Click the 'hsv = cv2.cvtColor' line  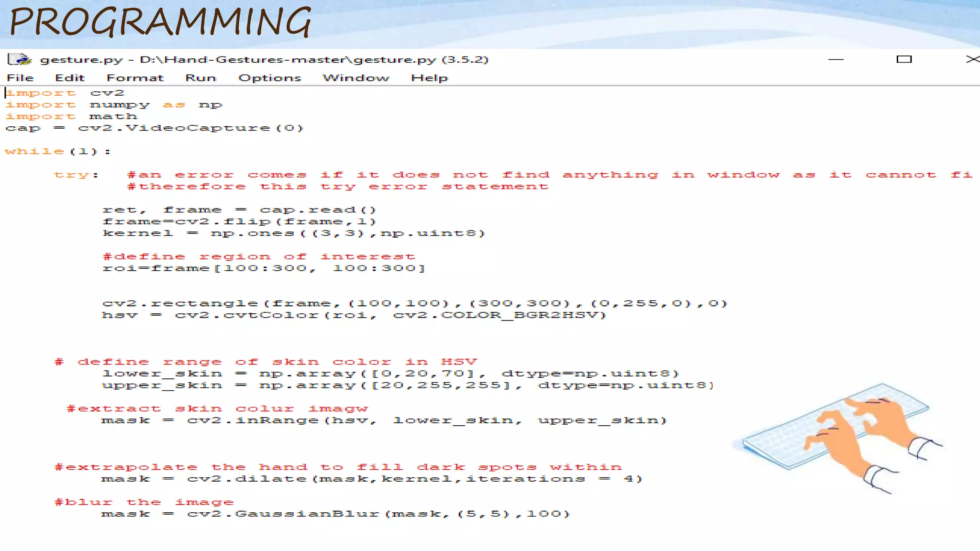coord(354,315)
